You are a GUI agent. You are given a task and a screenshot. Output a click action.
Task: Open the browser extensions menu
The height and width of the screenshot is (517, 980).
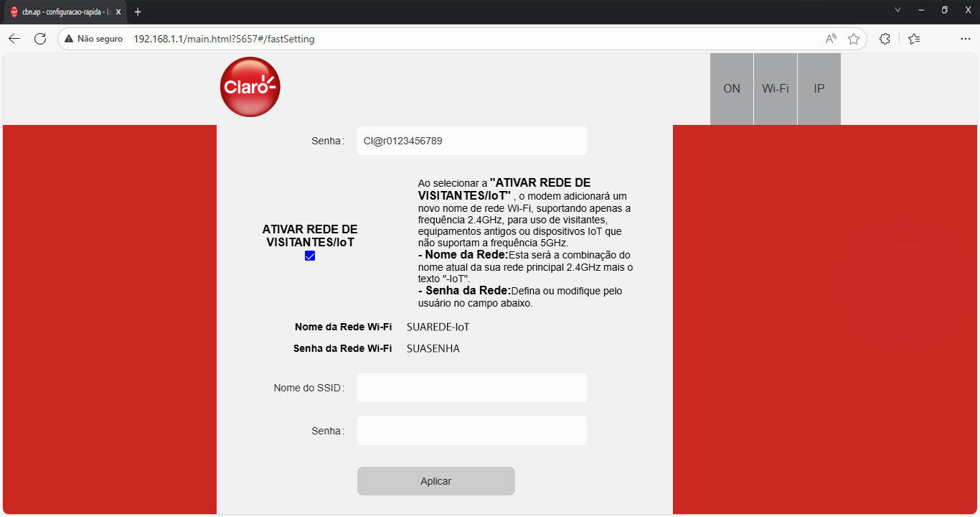pos(885,39)
